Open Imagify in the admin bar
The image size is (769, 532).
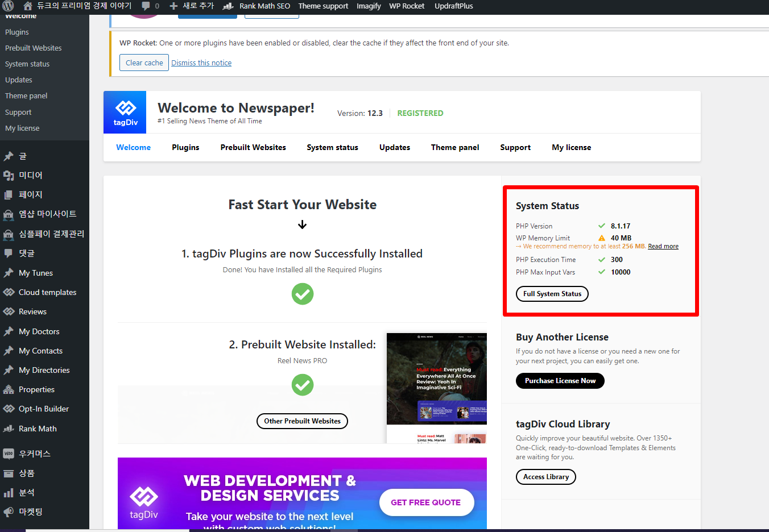pos(369,6)
